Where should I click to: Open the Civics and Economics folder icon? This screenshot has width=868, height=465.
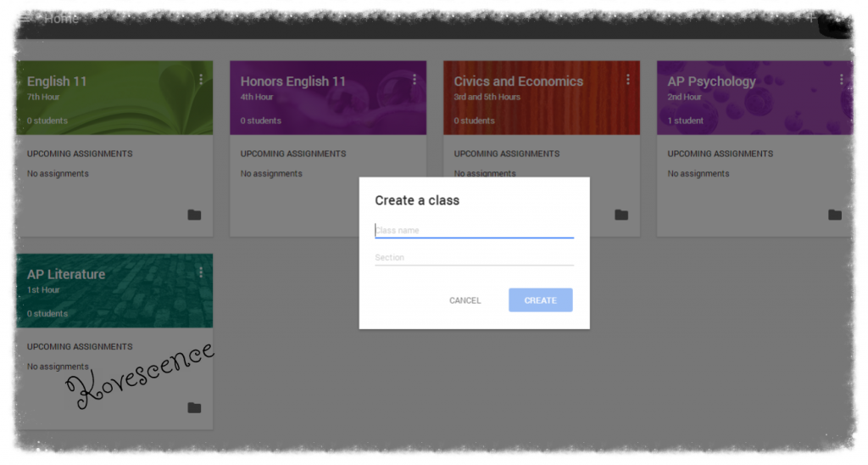pos(621,215)
